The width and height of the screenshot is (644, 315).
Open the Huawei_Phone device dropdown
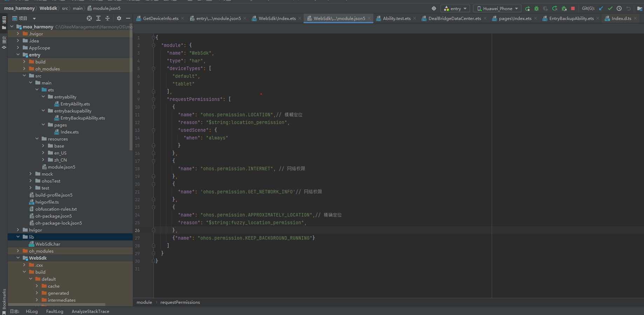[x=497, y=8]
